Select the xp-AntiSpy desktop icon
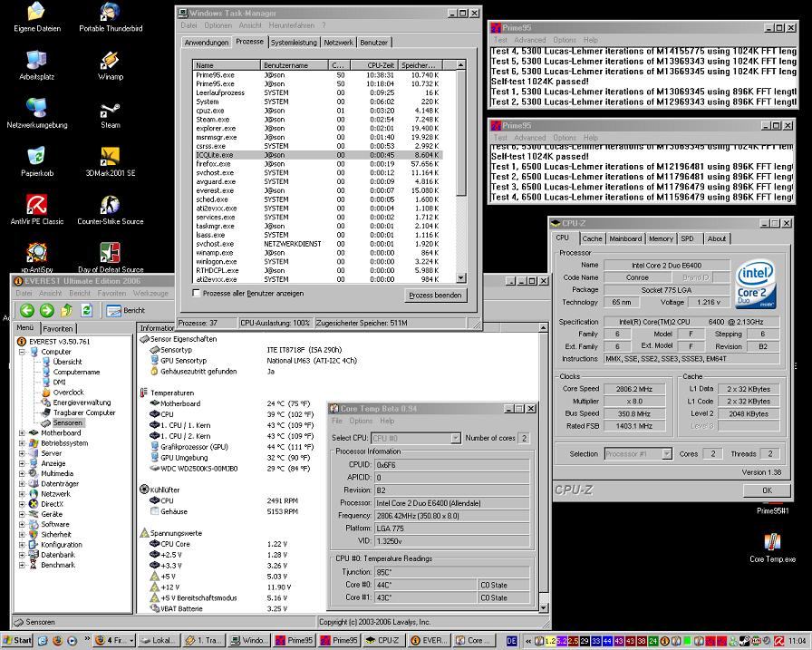 pos(37,258)
